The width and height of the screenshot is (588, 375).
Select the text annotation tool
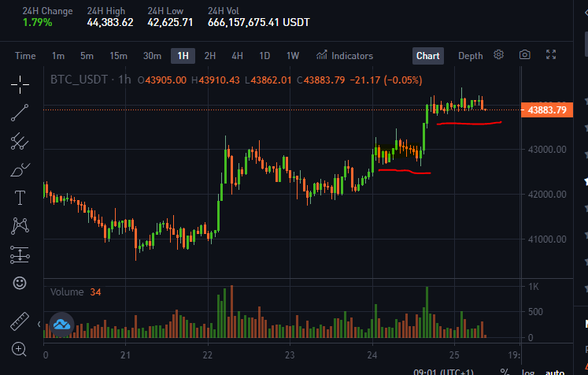point(20,198)
